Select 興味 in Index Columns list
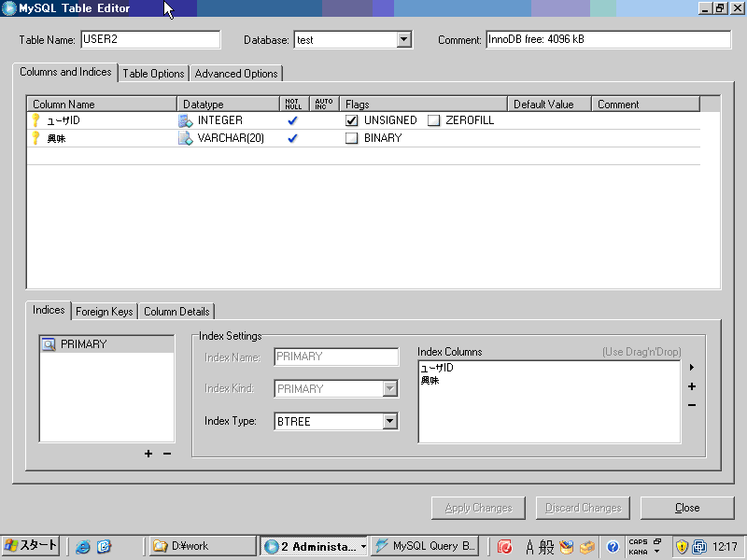Screen dimensions: 747x560 pyautogui.click(x=430, y=381)
